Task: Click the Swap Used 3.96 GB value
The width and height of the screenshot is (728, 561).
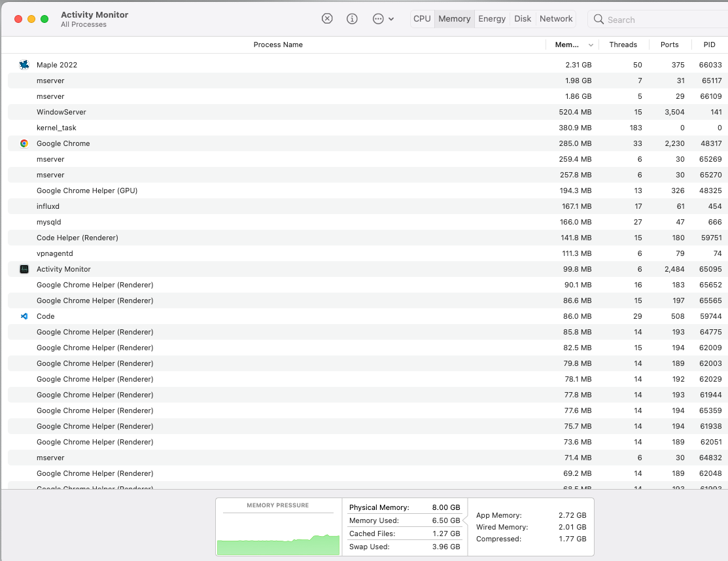Action: (x=445, y=547)
